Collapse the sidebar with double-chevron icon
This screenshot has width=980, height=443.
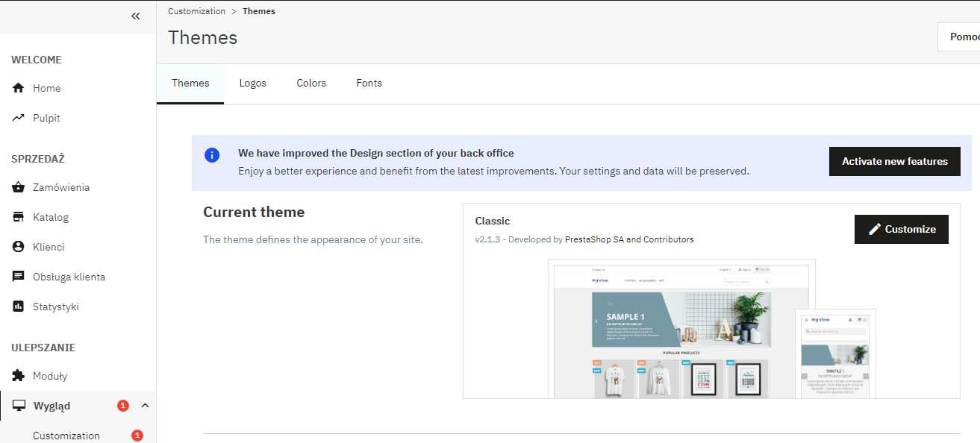[135, 16]
